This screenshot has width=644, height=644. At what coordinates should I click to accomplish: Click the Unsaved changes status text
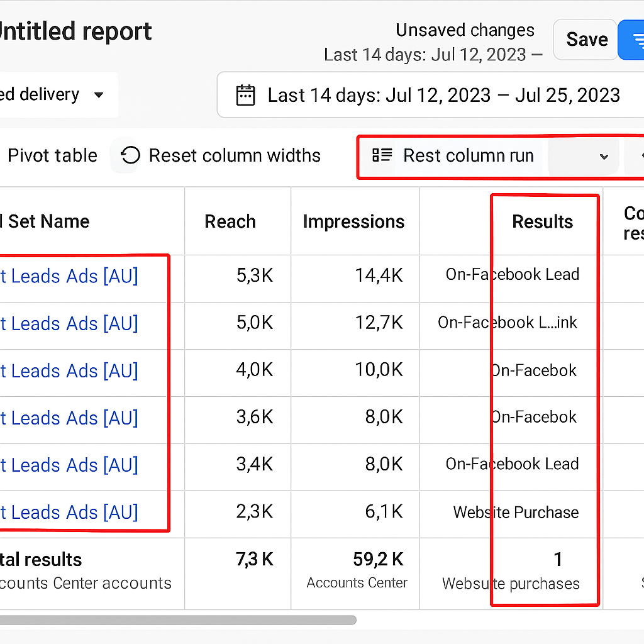[465, 30]
